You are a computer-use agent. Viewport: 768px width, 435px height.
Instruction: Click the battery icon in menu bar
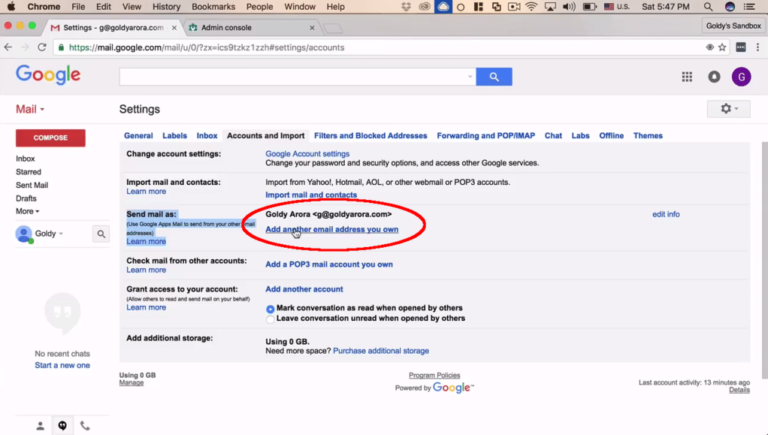[x=589, y=7]
